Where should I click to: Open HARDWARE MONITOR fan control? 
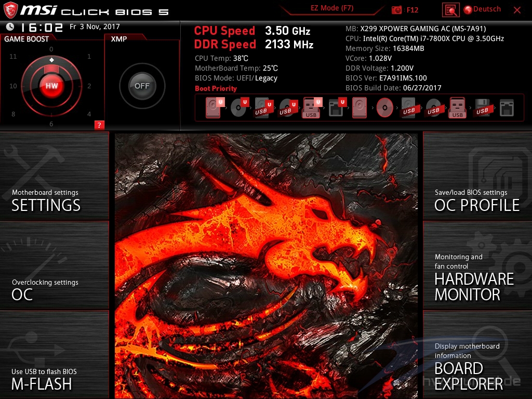(x=477, y=265)
